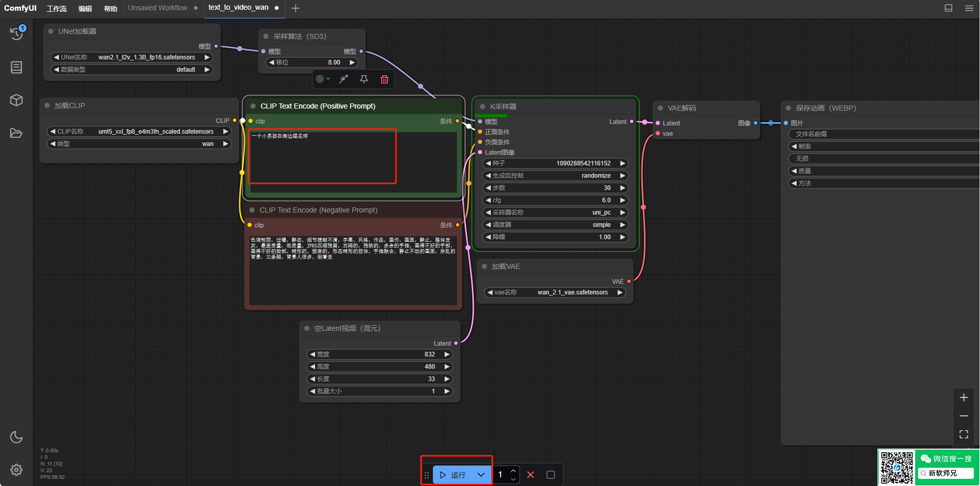Screen dimensions: 980x486
Task: Collapse the K采样器 node via its dot
Action: [x=483, y=107]
